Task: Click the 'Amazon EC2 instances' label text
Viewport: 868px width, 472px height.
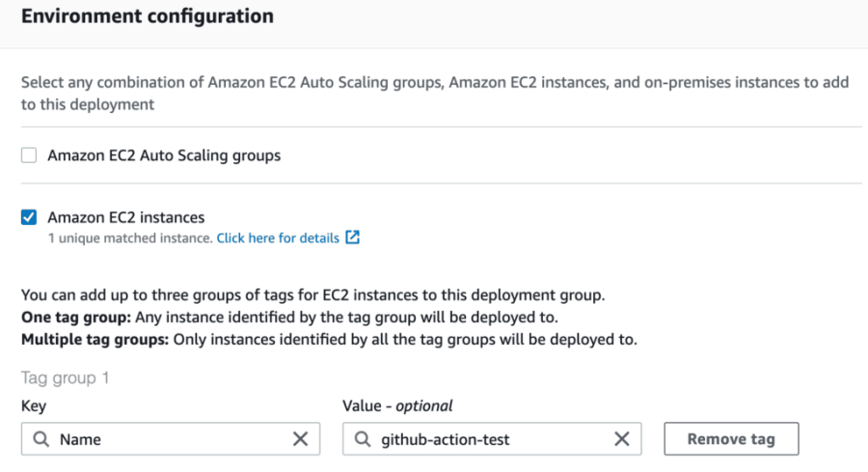Action: pyautogui.click(x=125, y=217)
